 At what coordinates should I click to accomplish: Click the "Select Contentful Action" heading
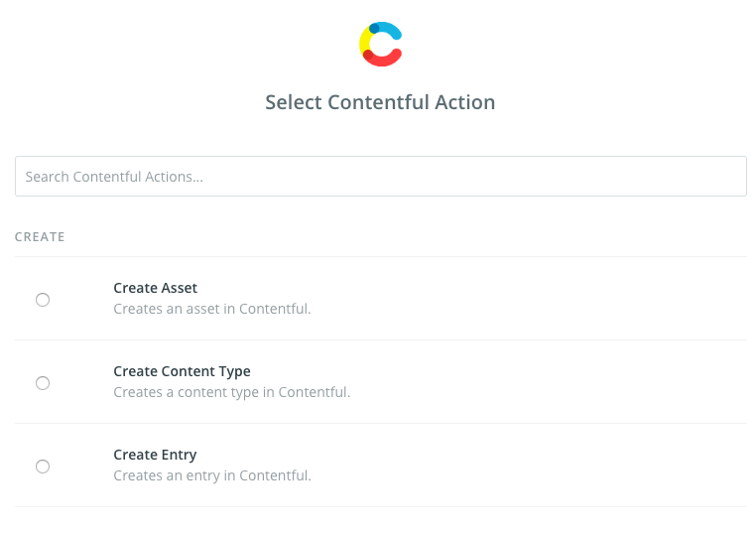(380, 102)
